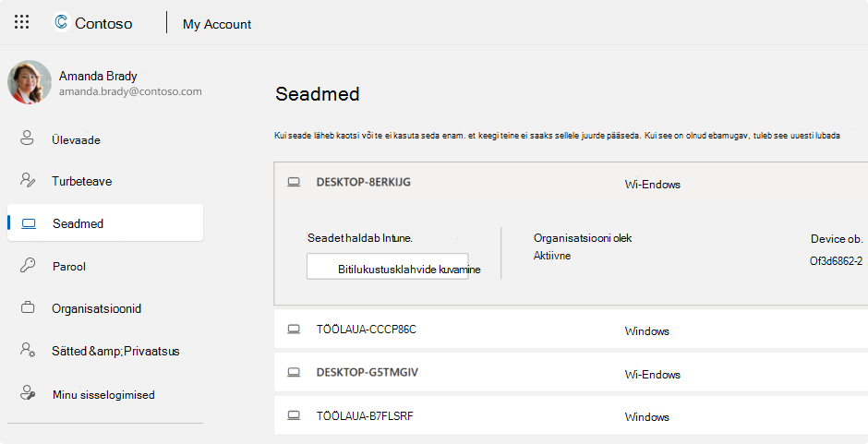This screenshot has height=444, width=868.
Task: Click the Aktiivne status value
Action: pos(552,256)
